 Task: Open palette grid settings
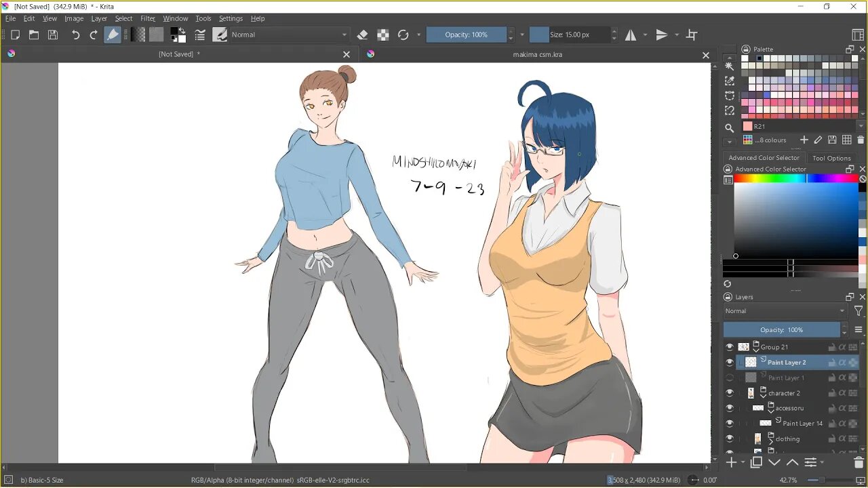(847, 140)
